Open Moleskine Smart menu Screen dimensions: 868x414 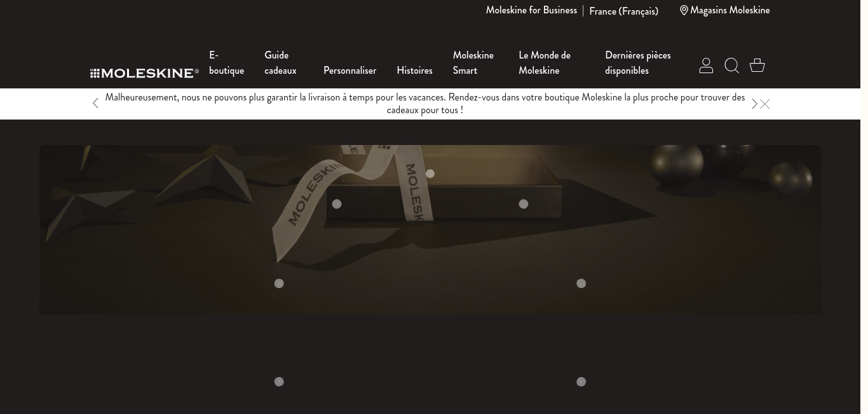point(473,63)
